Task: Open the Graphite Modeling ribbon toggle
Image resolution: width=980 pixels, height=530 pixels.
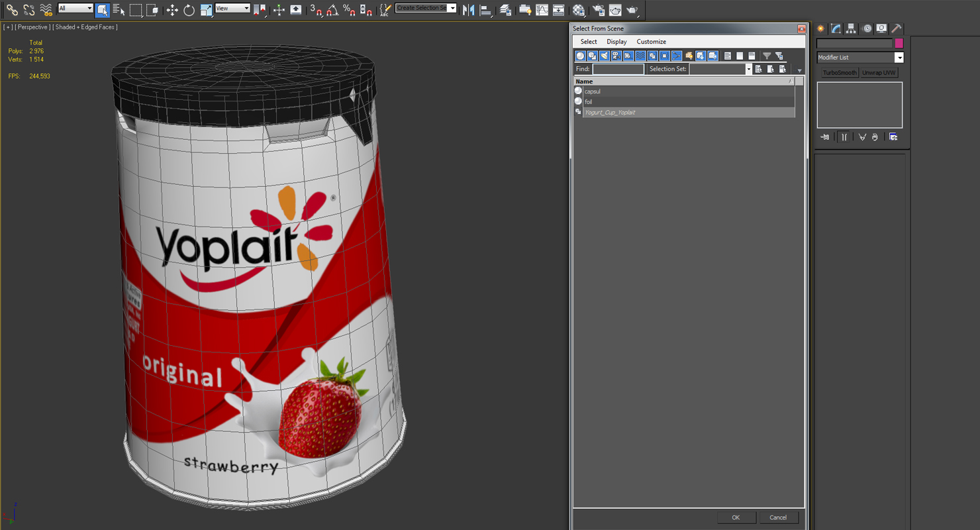Action: pyautogui.click(x=525, y=10)
